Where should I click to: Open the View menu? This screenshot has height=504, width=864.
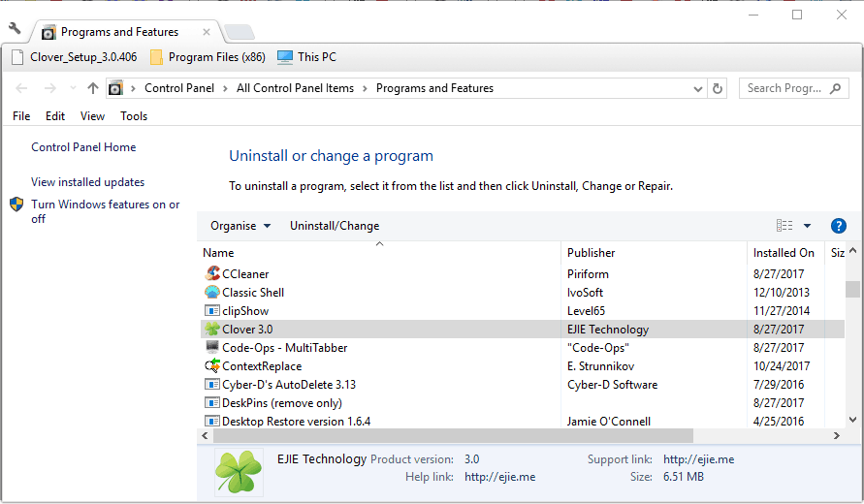92,116
